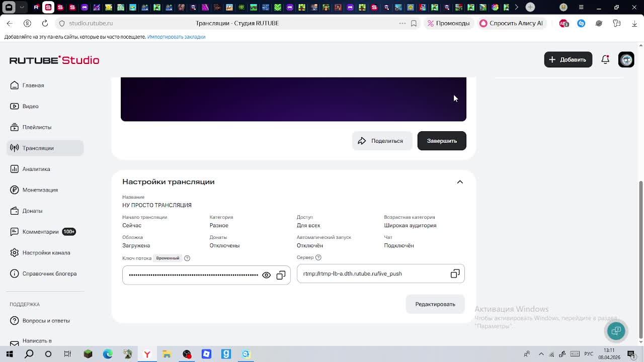Click the Временный key badge
This screenshot has width=644, height=362.
[x=168, y=258]
